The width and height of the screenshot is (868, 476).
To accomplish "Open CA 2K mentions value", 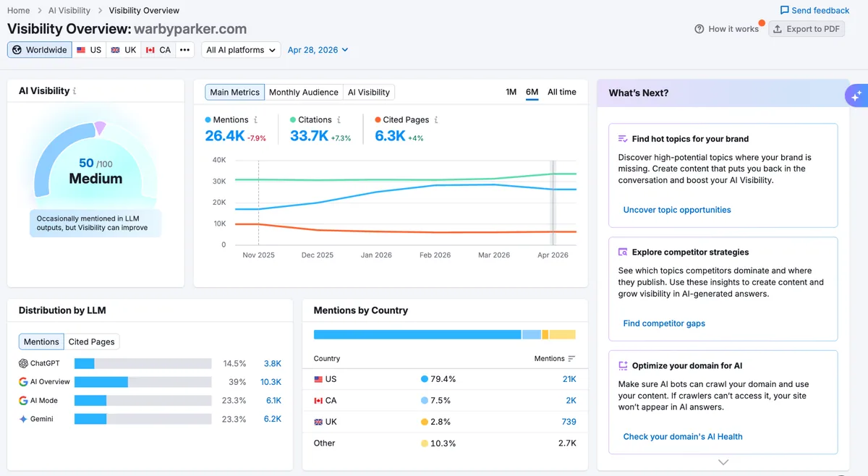I will (571, 401).
